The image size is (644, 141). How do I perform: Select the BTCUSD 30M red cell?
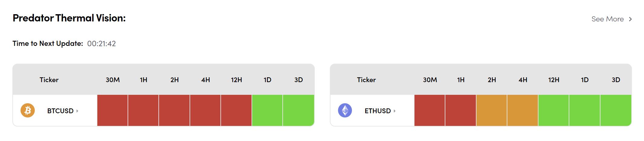(x=112, y=110)
